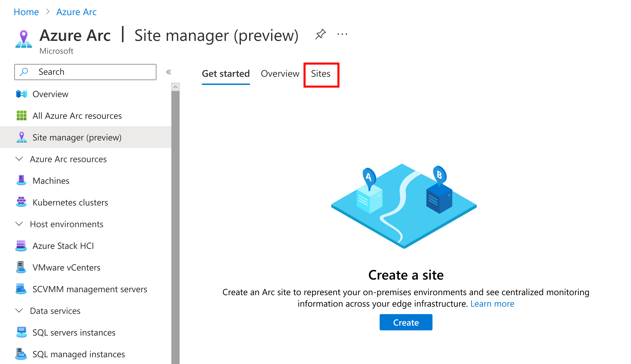Select the Sites tab
The height and width of the screenshot is (364, 631).
pos(321,74)
